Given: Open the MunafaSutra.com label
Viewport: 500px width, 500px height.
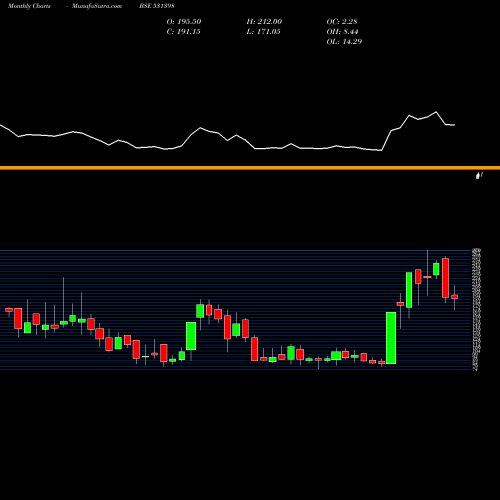Looking at the screenshot, I should (97, 6).
